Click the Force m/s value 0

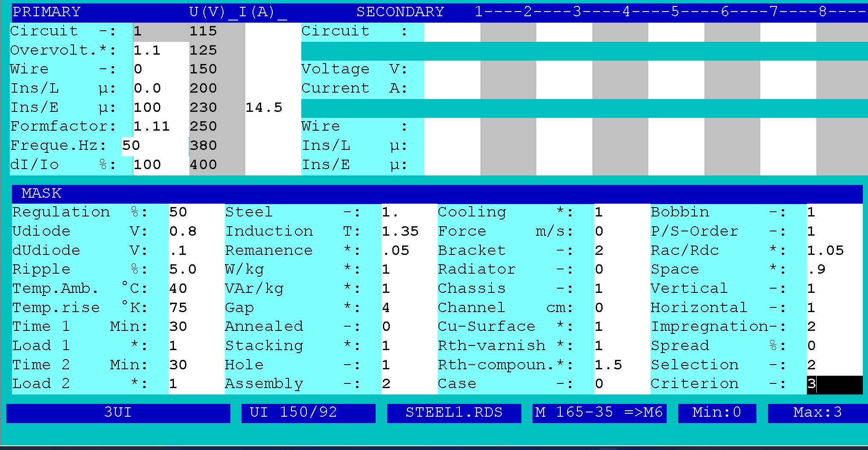[x=622, y=232]
